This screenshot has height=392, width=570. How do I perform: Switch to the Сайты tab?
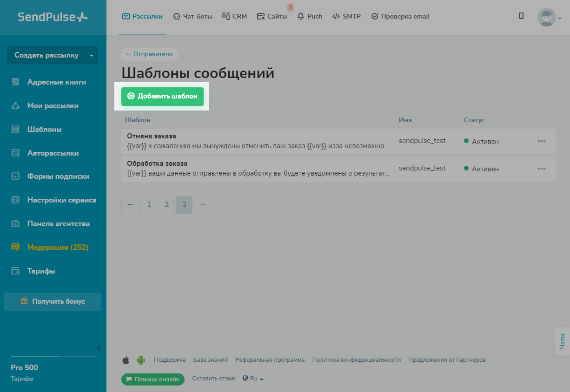point(272,17)
